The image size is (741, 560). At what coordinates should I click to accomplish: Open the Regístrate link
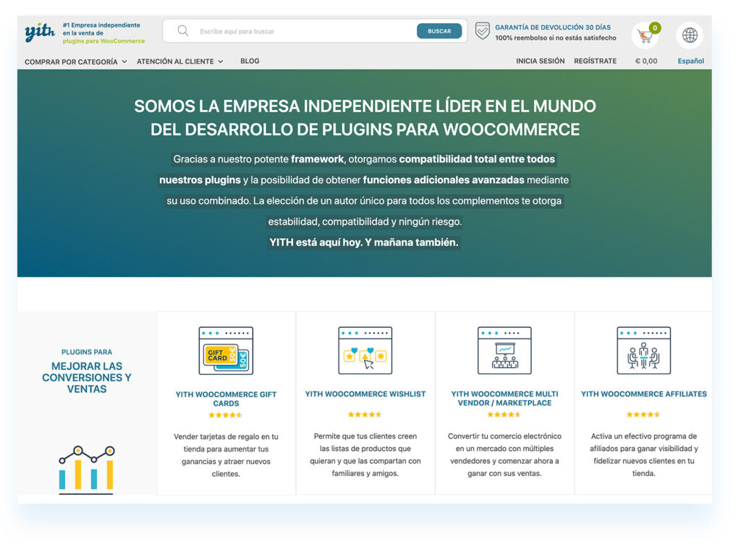click(595, 61)
